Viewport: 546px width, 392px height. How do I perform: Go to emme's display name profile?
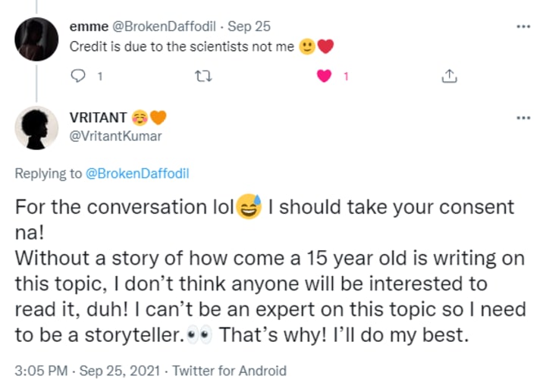pyautogui.click(x=89, y=27)
